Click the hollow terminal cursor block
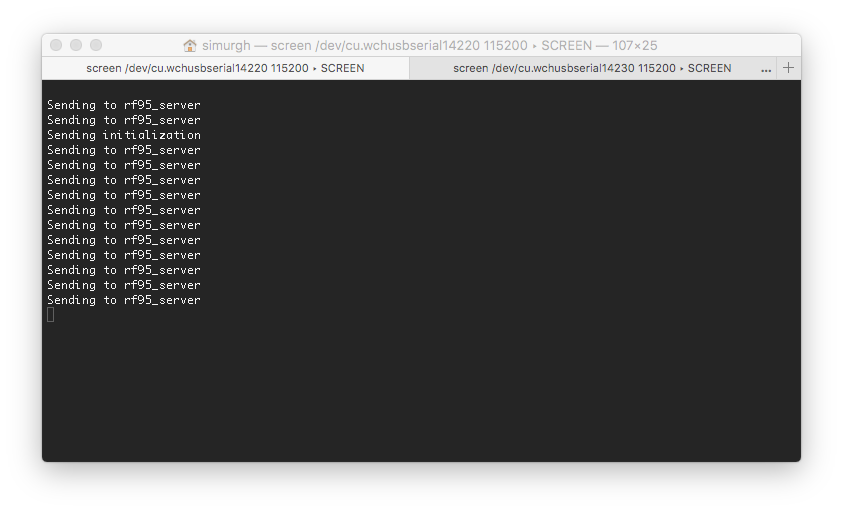 (x=51, y=315)
